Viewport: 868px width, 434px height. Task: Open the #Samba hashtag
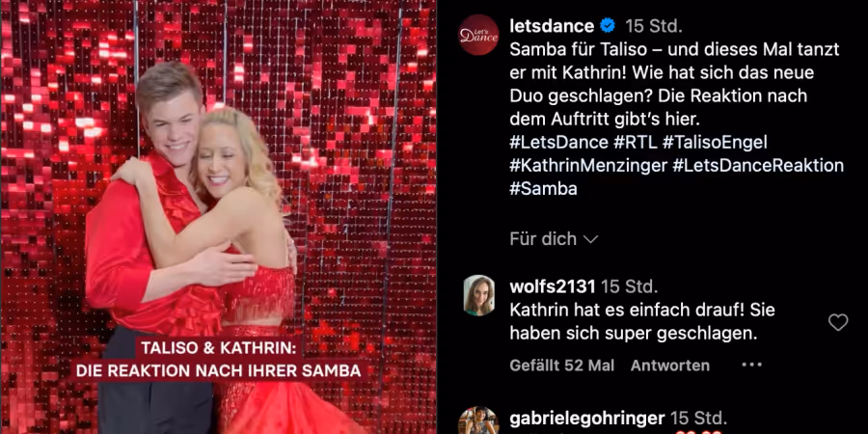543,189
